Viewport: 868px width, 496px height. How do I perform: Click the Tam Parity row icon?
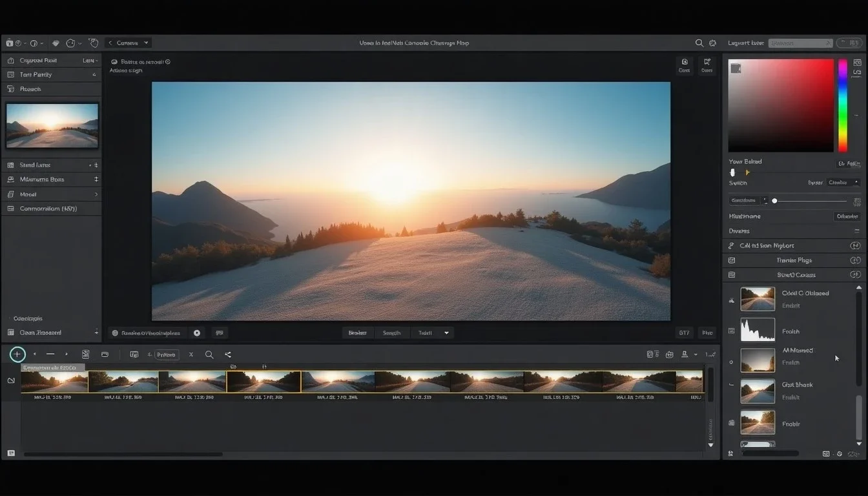point(10,75)
